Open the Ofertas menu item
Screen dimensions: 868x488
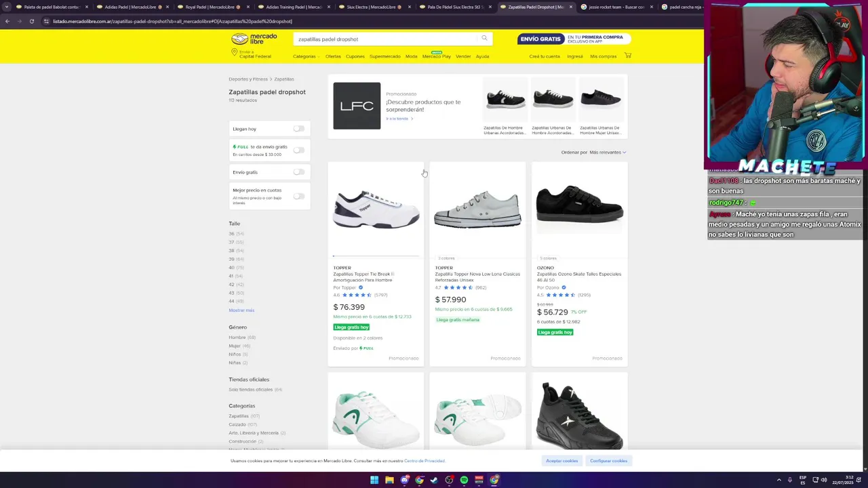(333, 56)
